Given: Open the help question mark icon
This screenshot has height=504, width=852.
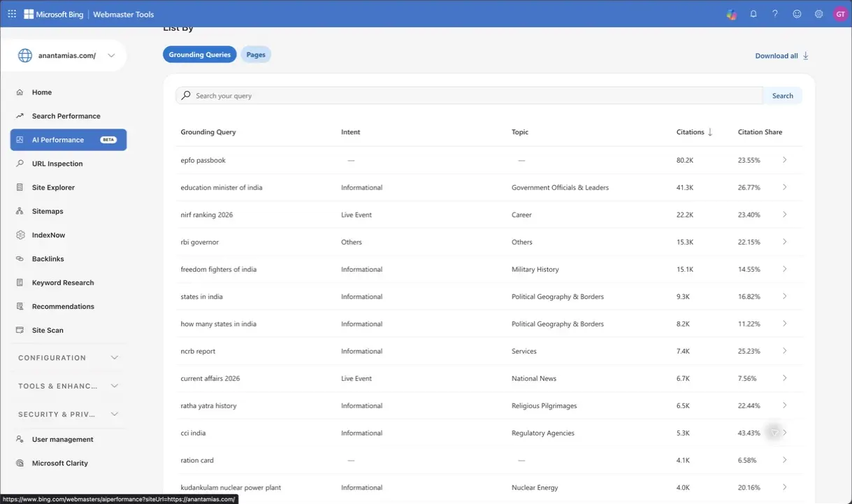Looking at the screenshot, I should pyautogui.click(x=775, y=14).
